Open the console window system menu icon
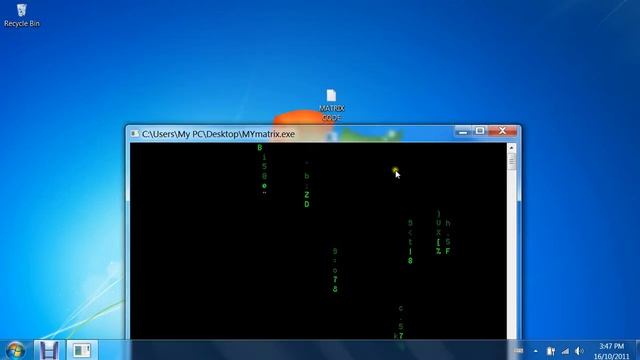This screenshot has width=640, height=360. [x=134, y=134]
